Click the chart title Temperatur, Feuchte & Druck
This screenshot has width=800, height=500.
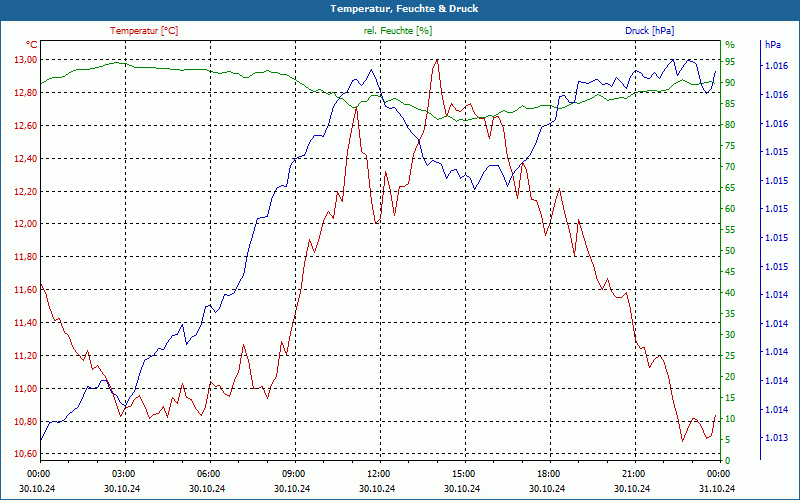(404, 9)
